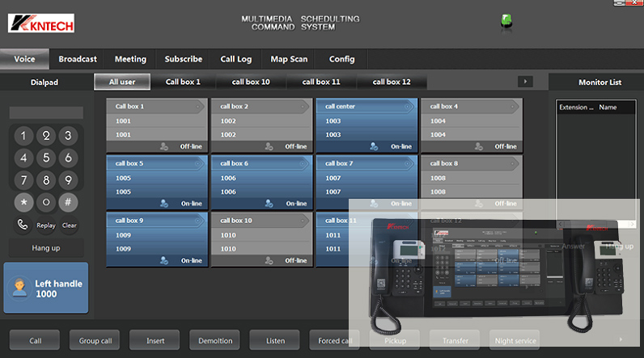The width and height of the screenshot is (644, 358).
Task: Click the phone handset dial icon
Action: tap(23, 225)
